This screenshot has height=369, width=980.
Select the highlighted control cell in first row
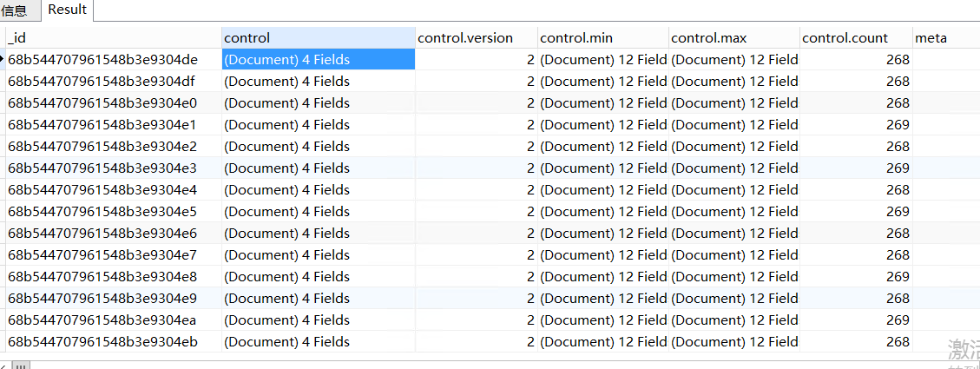click(319, 60)
